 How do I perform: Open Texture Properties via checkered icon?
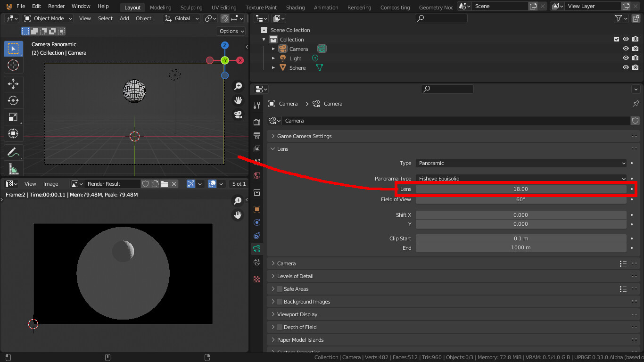(256, 279)
